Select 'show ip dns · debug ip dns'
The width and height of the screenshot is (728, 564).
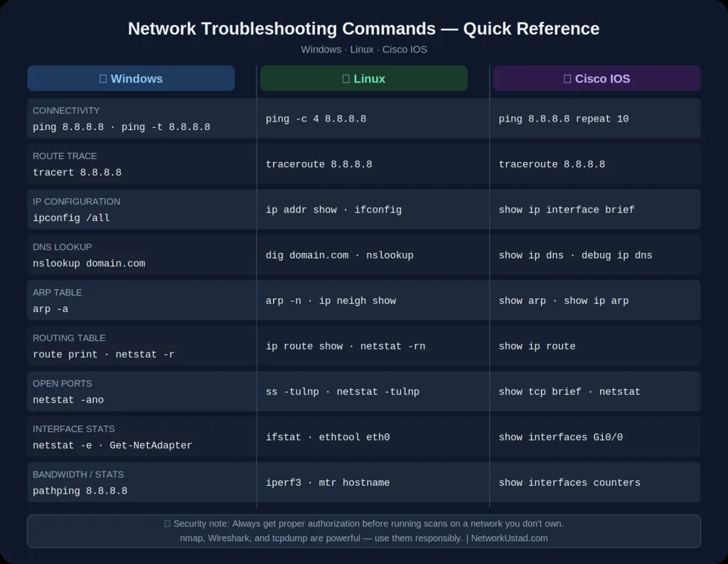tap(575, 255)
